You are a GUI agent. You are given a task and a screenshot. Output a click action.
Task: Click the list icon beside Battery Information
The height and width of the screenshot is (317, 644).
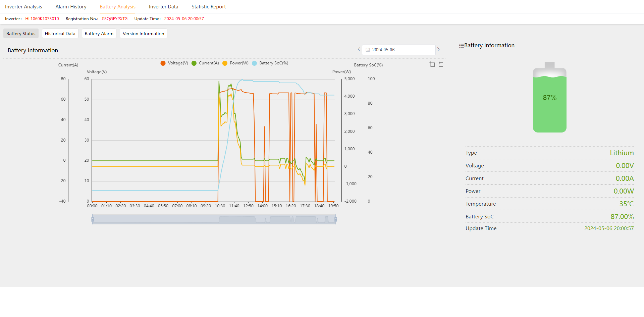(x=461, y=46)
